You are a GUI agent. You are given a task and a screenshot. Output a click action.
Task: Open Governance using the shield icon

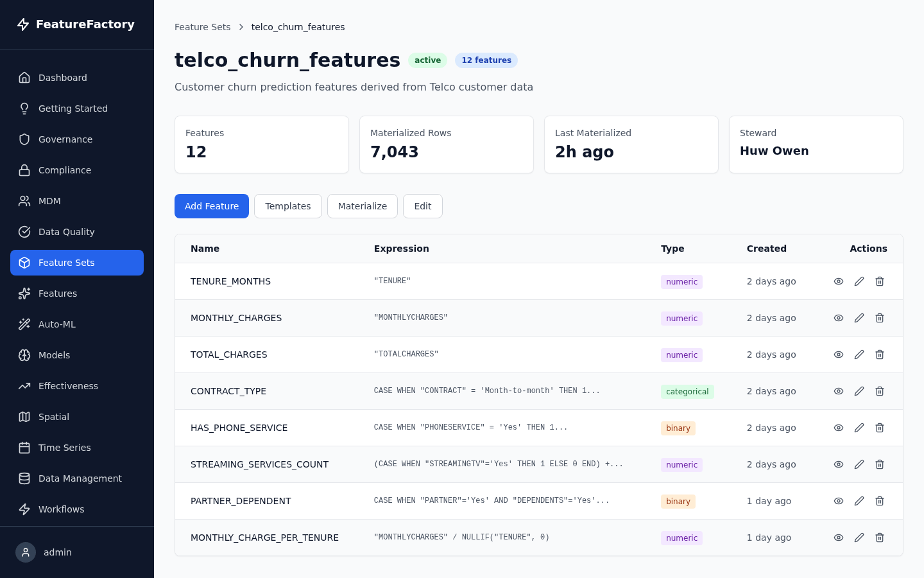pos(24,139)
